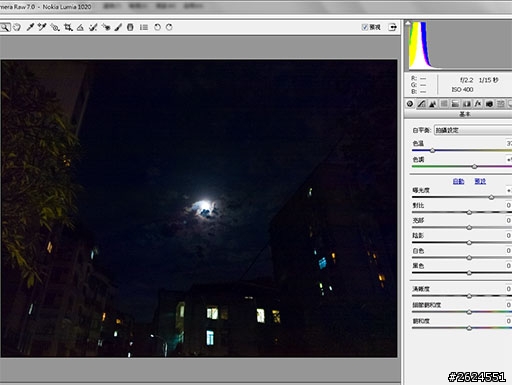Open the Split Toning panel tab
This screenshot has height=385, width=512.
(x=455, y=104)
